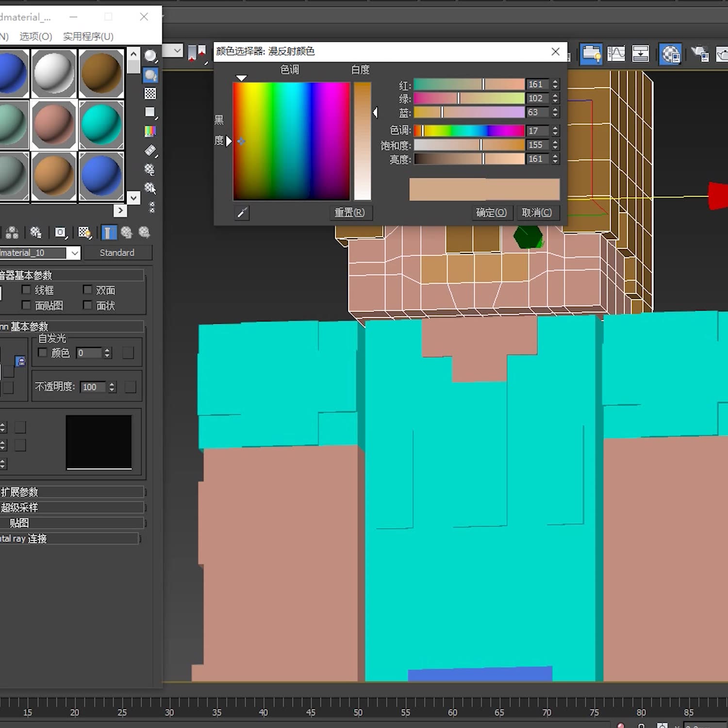Click the highlighted toolbar icon with light bulb

coord(592,54)
